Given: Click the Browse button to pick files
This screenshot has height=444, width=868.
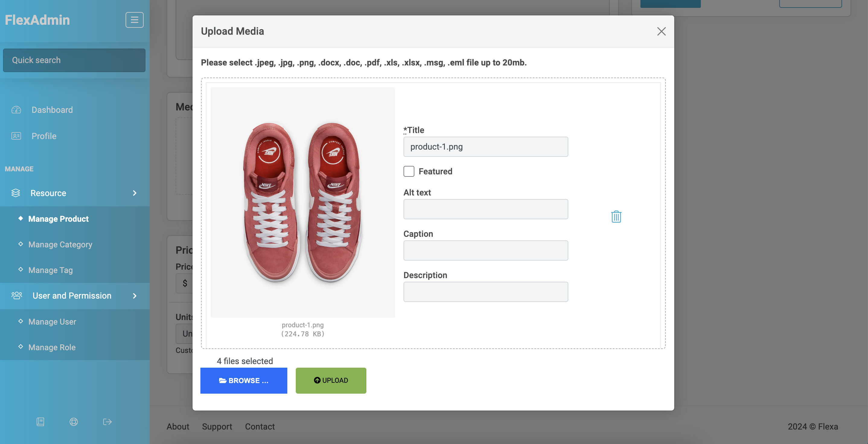Looking at the screenshot, I should coord(244,380).
